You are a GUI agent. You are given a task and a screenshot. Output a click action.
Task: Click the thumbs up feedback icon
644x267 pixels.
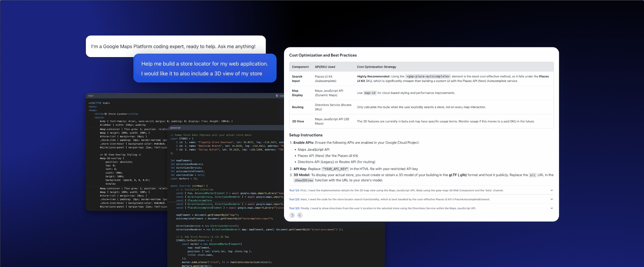(292, 215)
